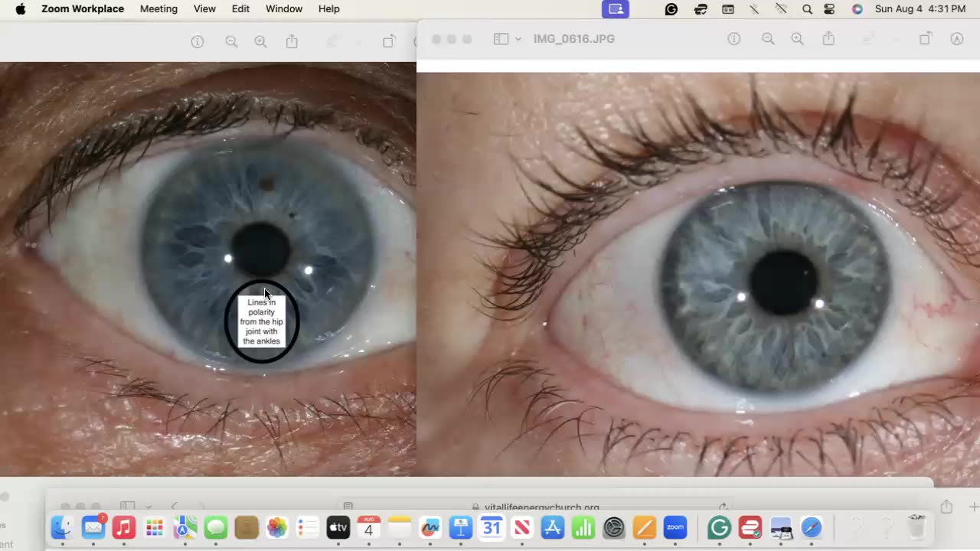Open Launchpad from the Dock
980x551 pixels.
click(154, 527)
